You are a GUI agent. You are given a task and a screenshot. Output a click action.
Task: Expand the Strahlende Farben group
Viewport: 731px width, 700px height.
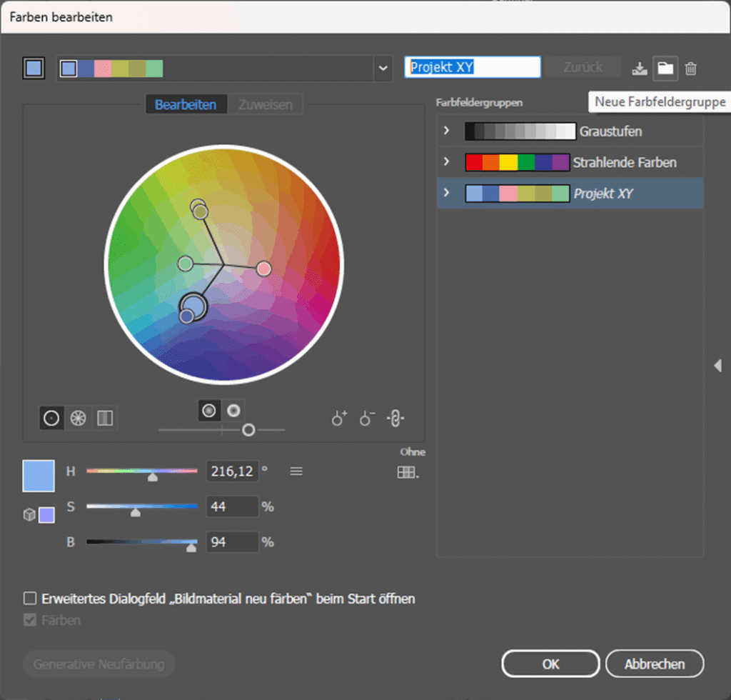447,162
